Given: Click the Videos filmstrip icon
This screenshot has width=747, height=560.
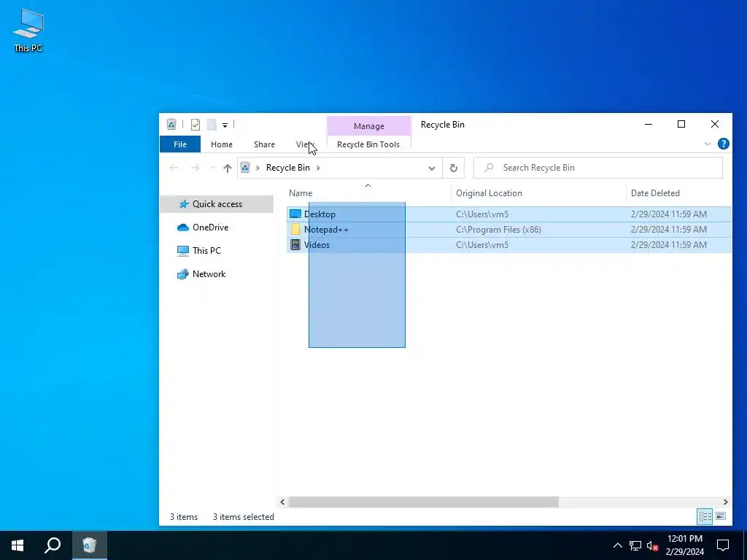Looking at the screenshot, I should tap(295, 245).
